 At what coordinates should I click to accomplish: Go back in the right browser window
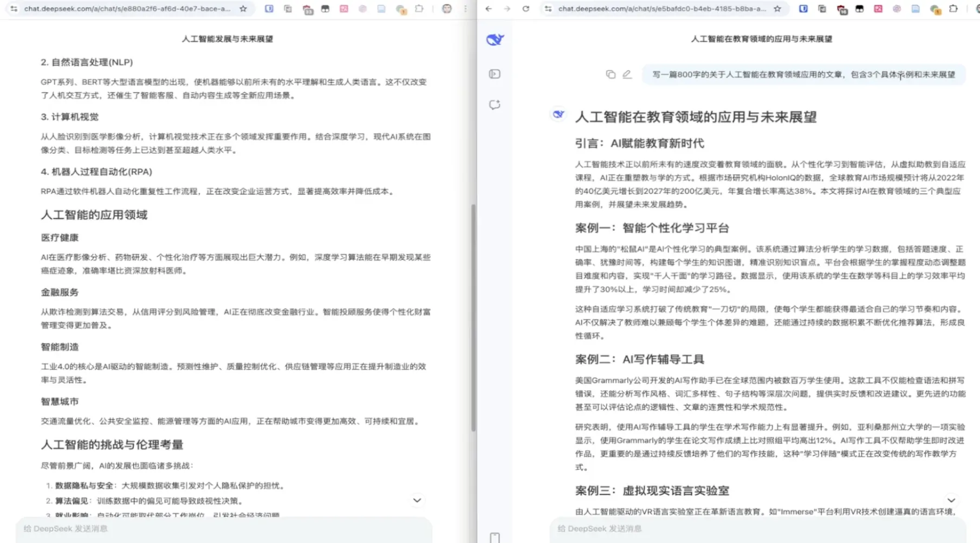tap(489, 9)
